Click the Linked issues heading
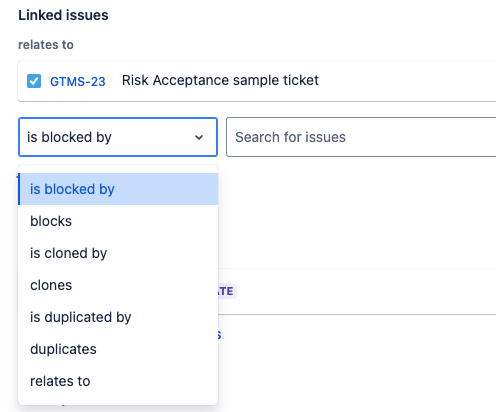This screenshot has height=412, width=496. coord(63,15)
